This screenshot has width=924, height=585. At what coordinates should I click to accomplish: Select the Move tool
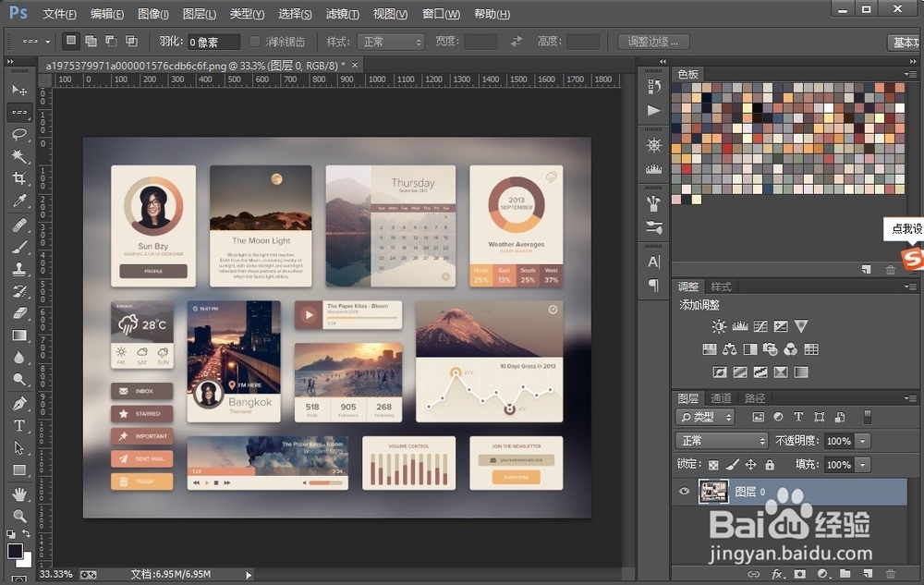19,91
